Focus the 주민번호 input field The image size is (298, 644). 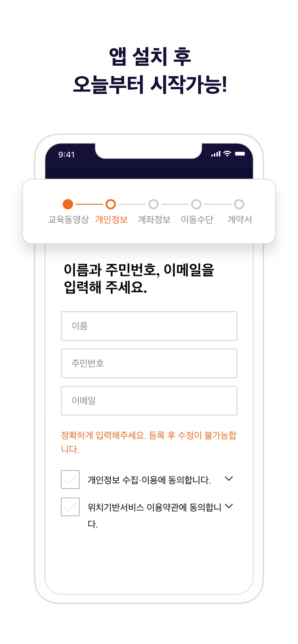[149, 363]
